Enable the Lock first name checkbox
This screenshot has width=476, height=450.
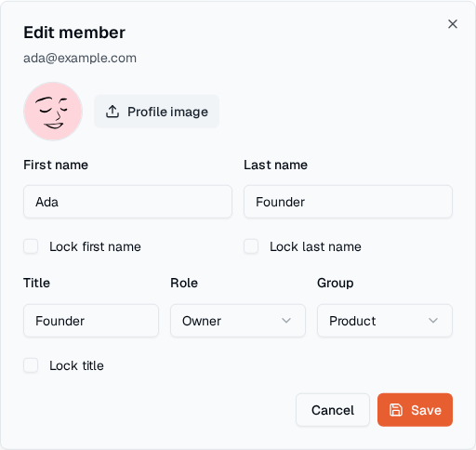31,246
